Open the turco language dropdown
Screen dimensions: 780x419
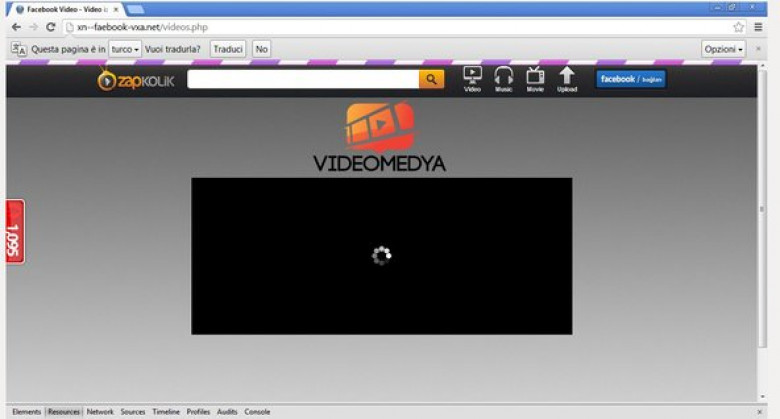pos(125,49)
